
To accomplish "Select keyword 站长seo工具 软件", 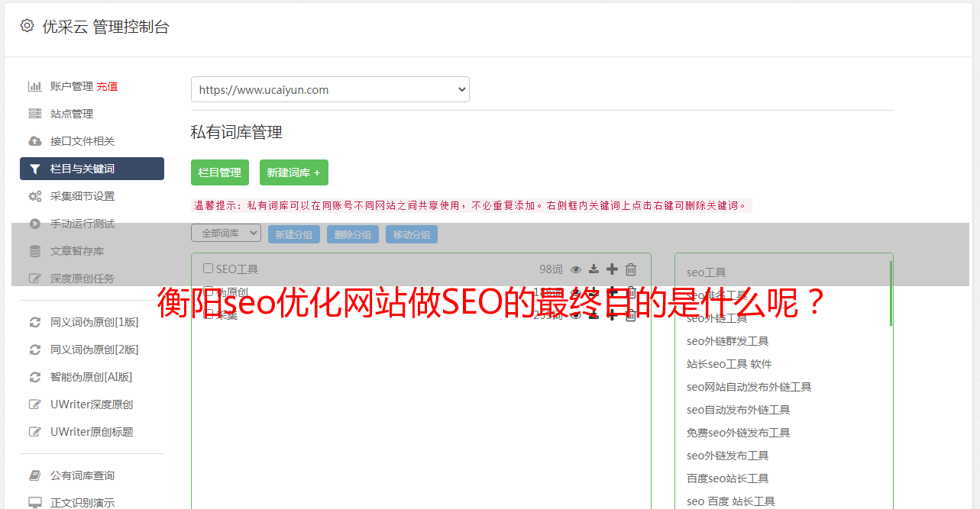I will (x=729, y=364).
